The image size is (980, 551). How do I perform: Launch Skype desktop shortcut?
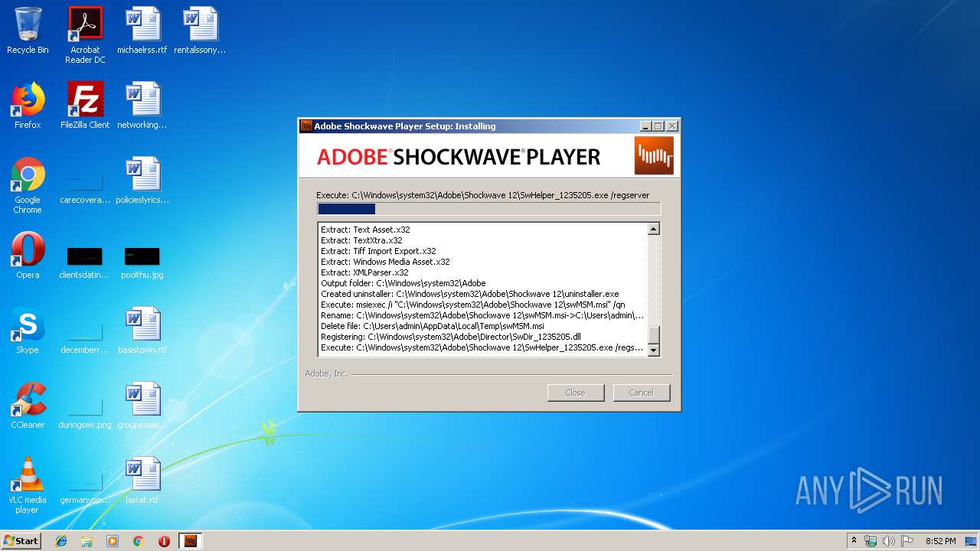[x=28, y=331]
